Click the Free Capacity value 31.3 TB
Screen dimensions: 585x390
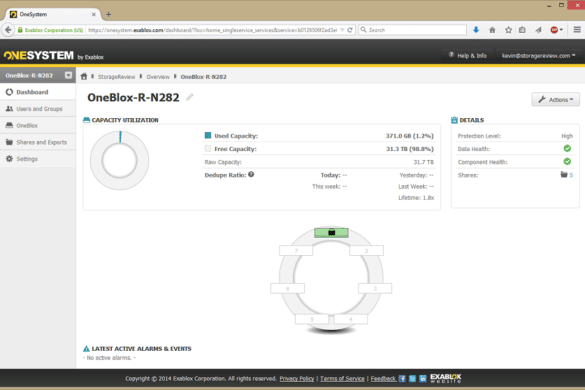[x=410, y=149]
